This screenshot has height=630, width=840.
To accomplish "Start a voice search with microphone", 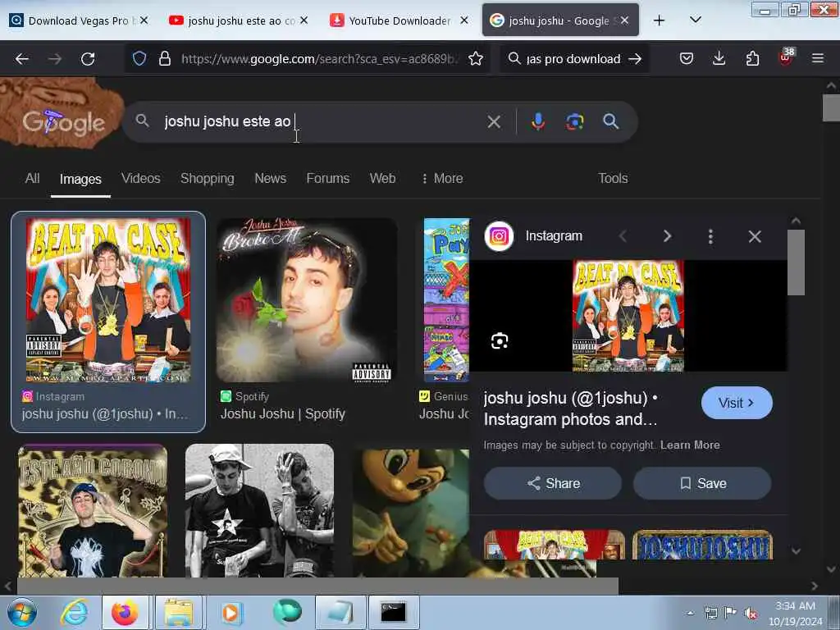I will 538,121.
